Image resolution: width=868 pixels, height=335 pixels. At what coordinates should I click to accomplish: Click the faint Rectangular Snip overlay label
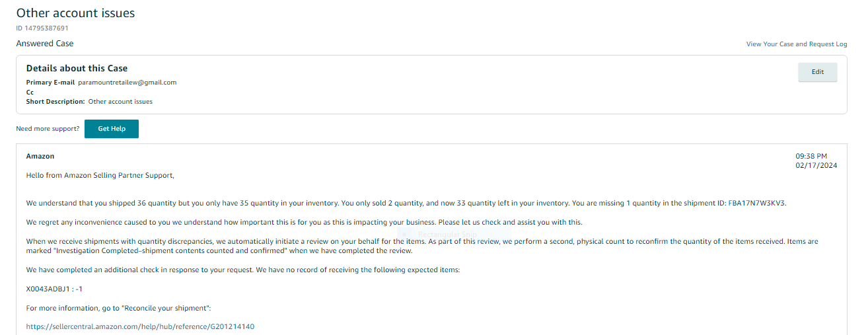(447, 235)
